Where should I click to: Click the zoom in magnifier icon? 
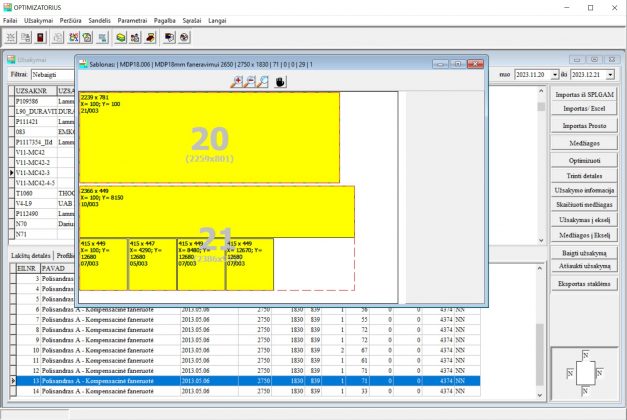tap(237, 81)
